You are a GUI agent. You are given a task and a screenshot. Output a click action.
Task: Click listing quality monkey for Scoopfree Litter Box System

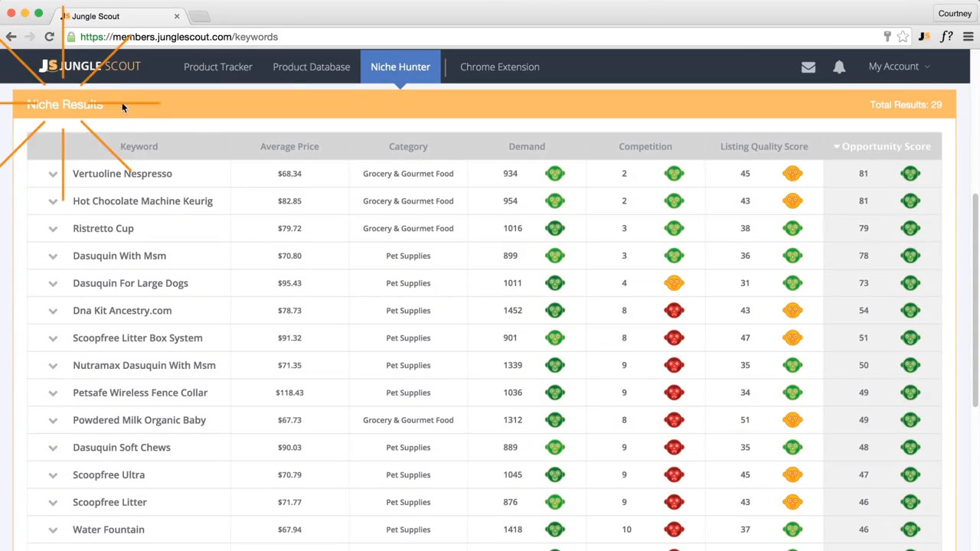point(792,338)
